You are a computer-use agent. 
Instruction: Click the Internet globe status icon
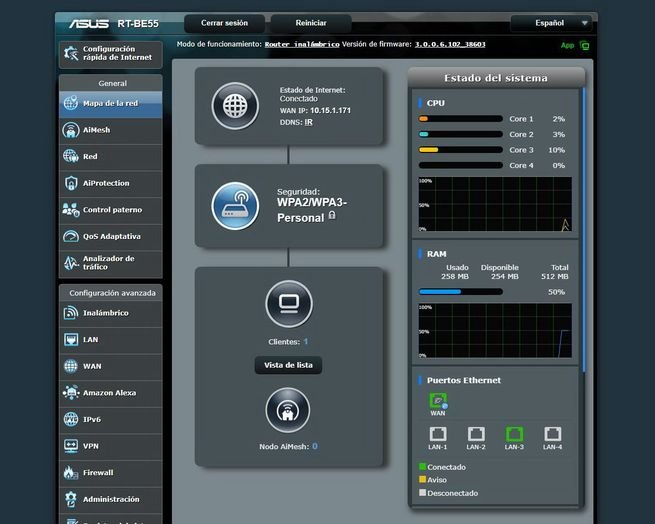coord(235,106)
